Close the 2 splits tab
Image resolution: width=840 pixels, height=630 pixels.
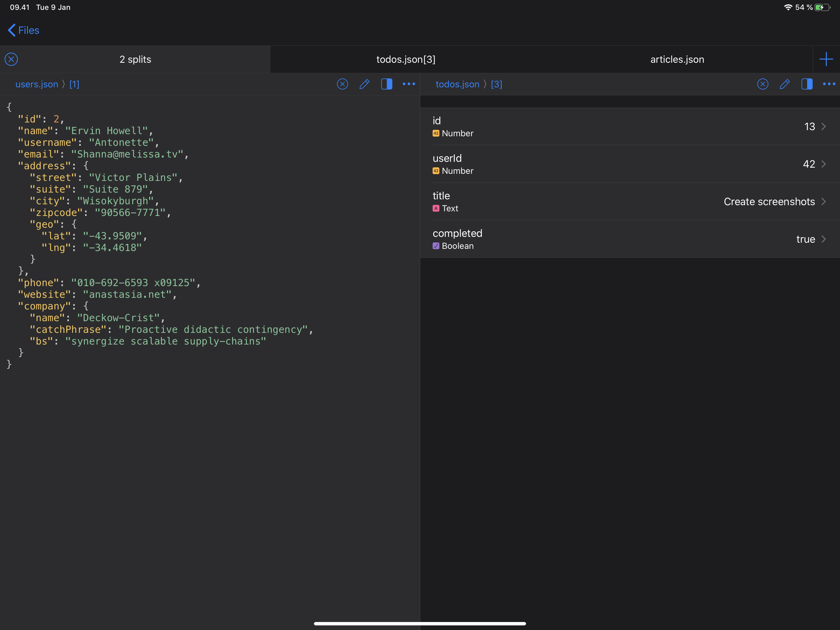(11, 59)
